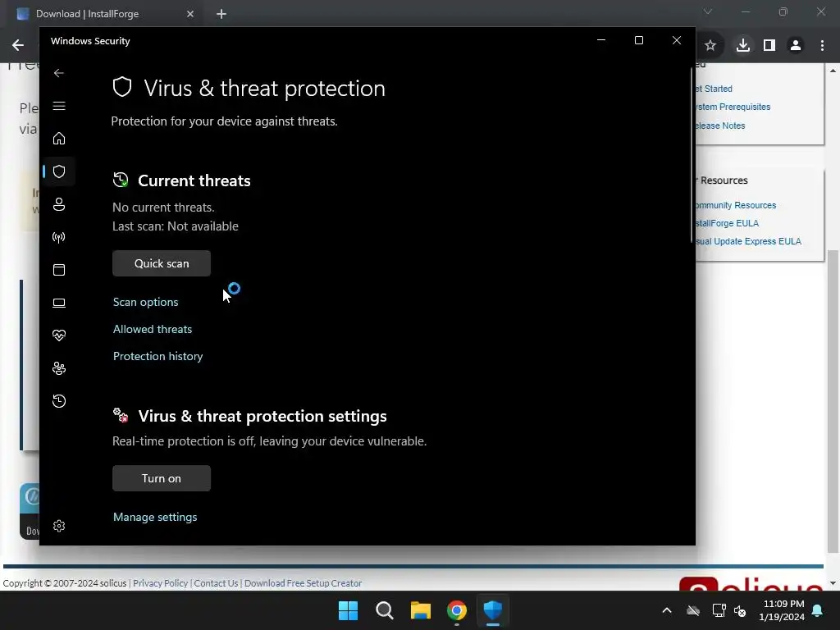Open Release Notes link

pyautogui.click(x=720, y=126)
